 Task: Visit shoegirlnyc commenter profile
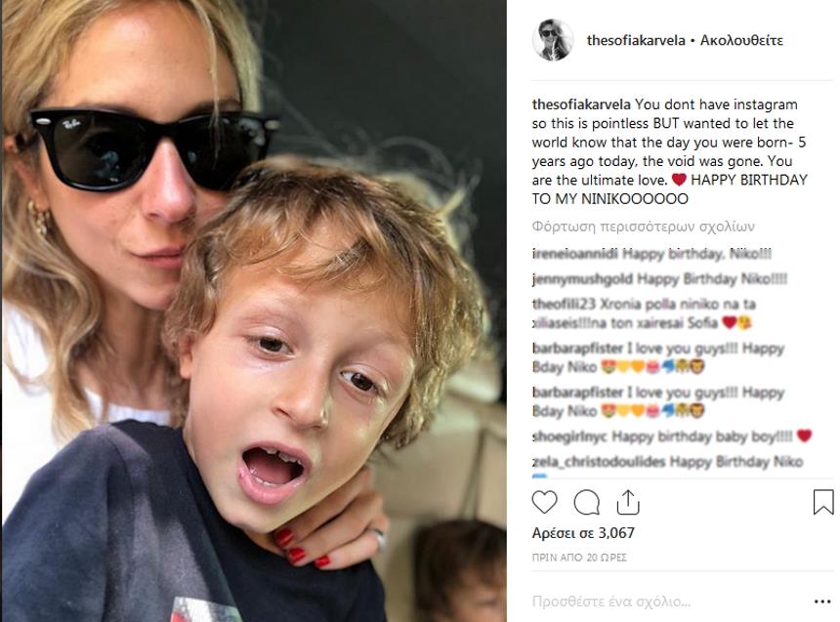coord(569,436)
